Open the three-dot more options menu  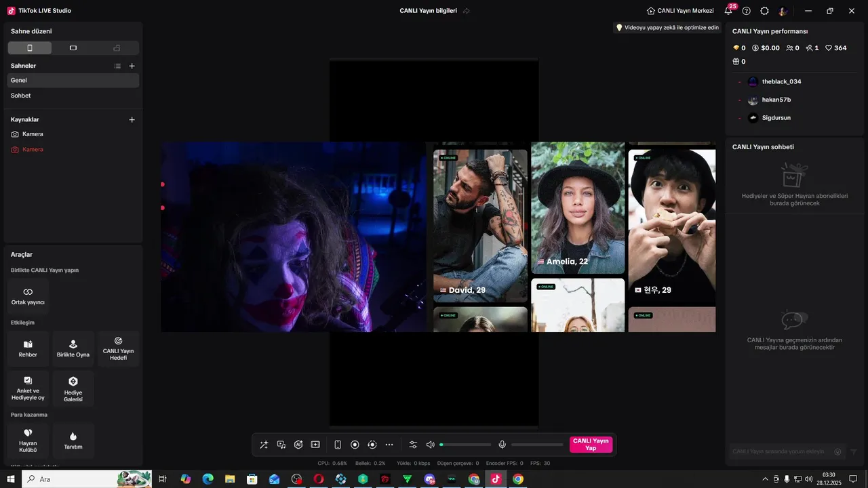pos(389,445)
